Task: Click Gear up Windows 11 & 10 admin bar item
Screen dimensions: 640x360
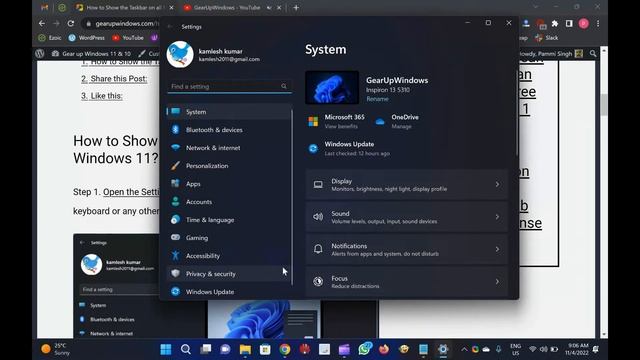Action: 91,53
